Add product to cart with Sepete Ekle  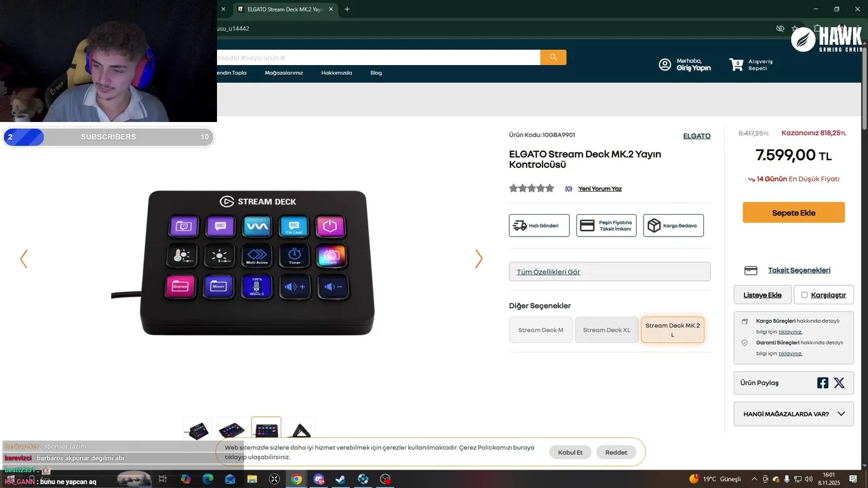point(793,213)
